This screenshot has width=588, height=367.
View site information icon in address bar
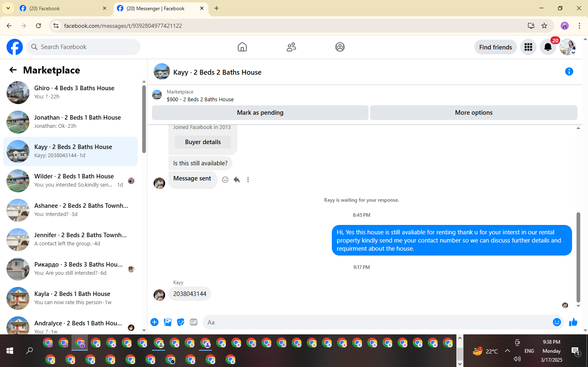coord(56,26)
